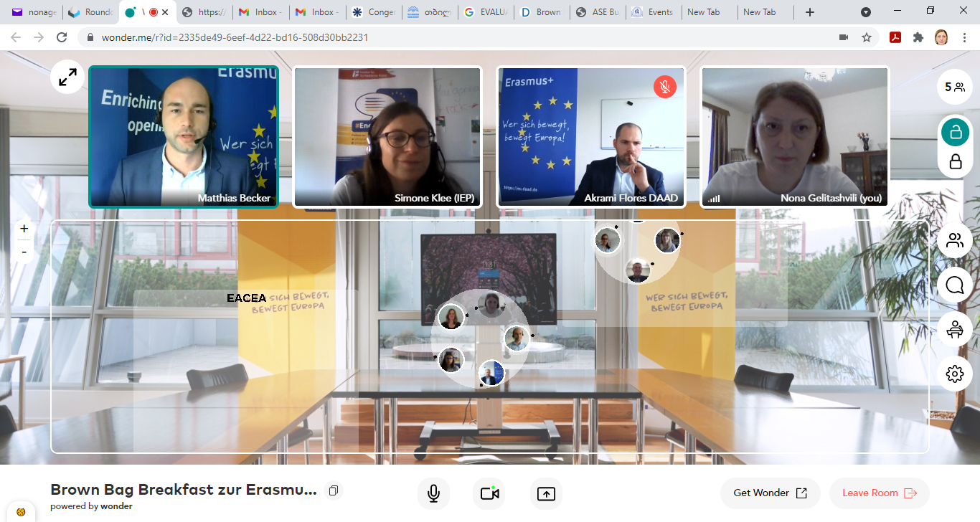
Task: Select Matthias Becker video tile
Action: (184, 137)
